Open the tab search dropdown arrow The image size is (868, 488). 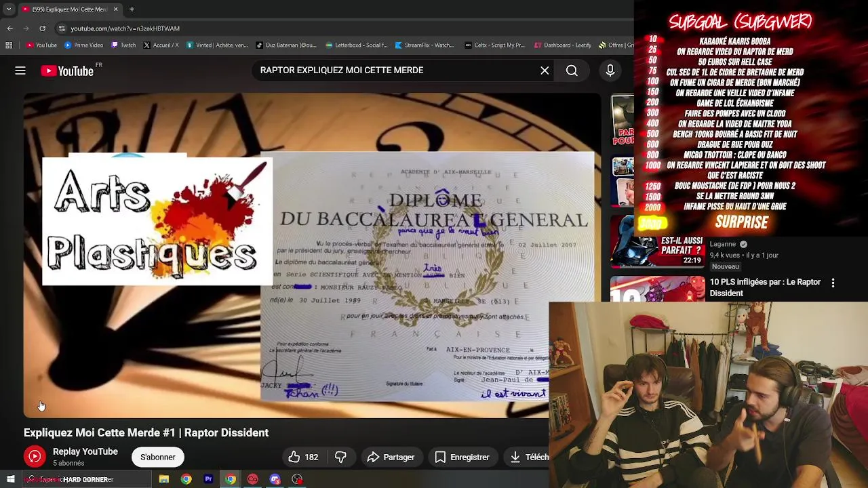(9, 9)
